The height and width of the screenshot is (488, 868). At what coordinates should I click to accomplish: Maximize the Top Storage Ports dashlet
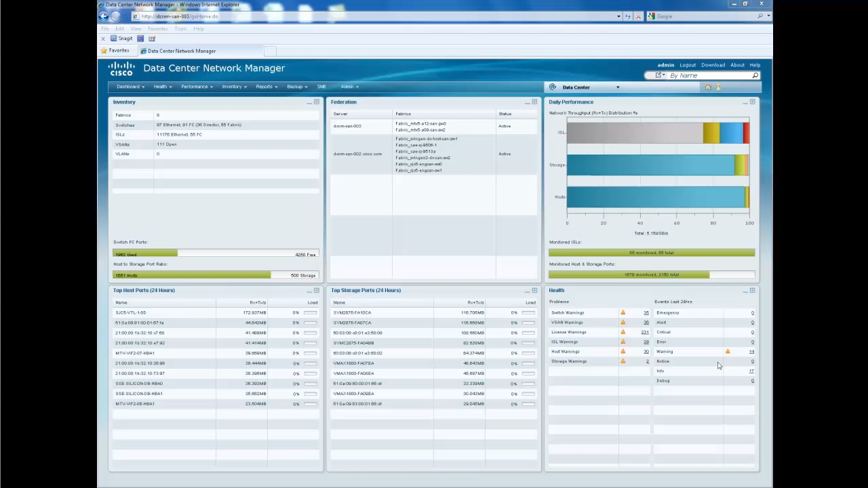pos(534,291)
